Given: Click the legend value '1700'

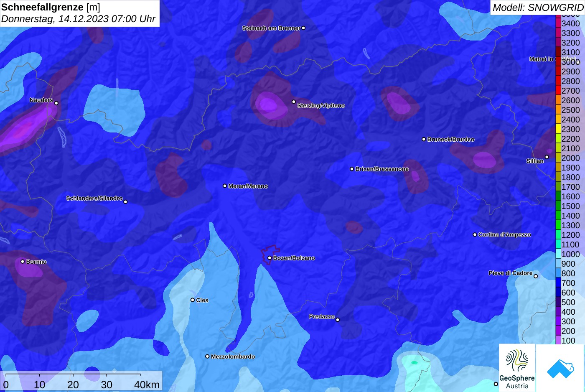Looking at the screenshot, I should [570, 187].
